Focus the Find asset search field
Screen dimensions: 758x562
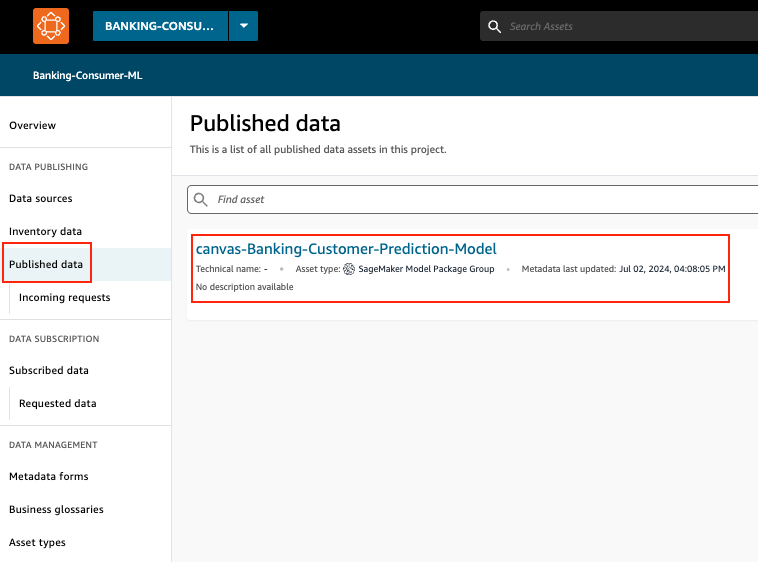(x=480, y=199)
